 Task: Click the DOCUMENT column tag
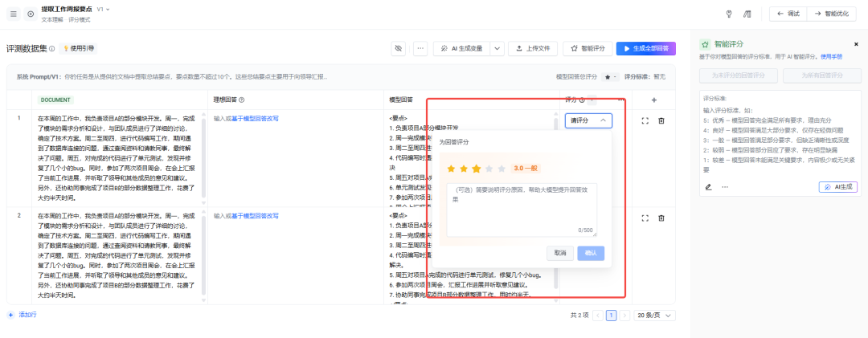[55, 100]
